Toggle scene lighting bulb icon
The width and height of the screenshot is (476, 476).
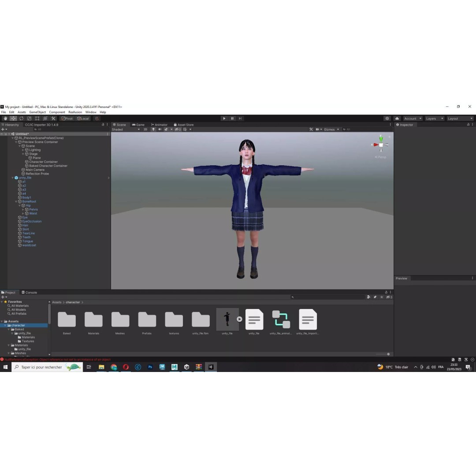[x=153, y=129]
